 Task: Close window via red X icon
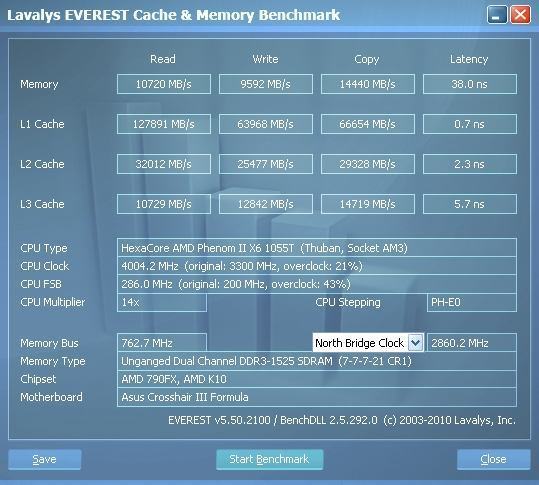coord(520,15)
